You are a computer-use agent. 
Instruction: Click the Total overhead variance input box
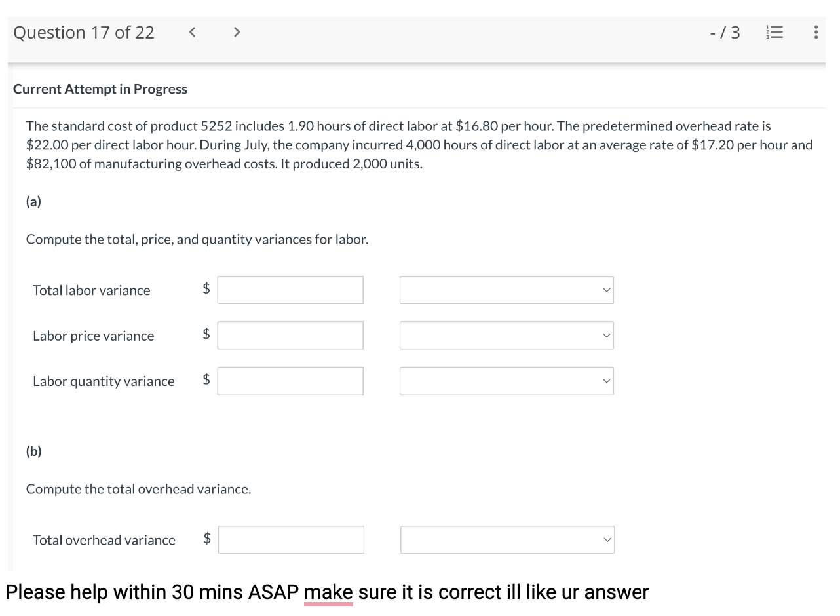[x=291, y=539]
